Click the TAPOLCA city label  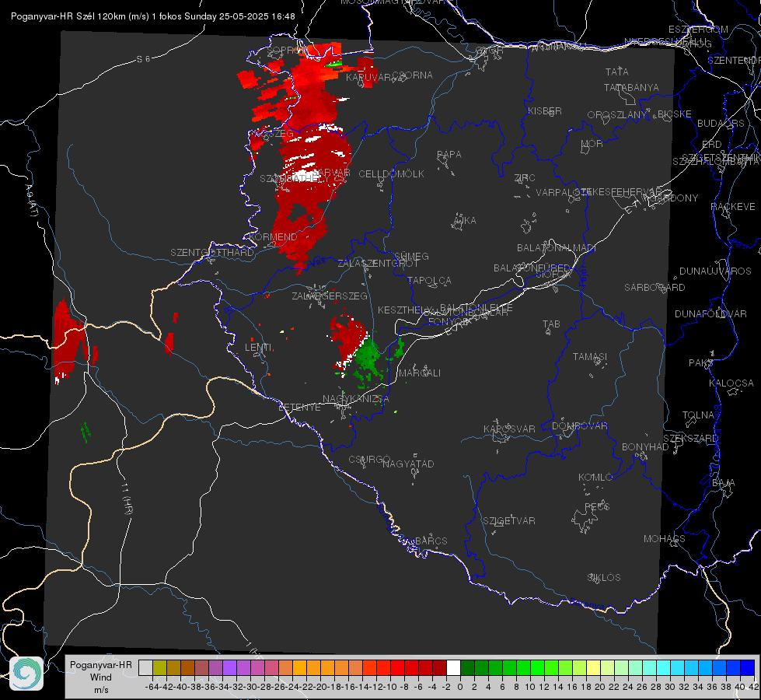coord(429,280)
